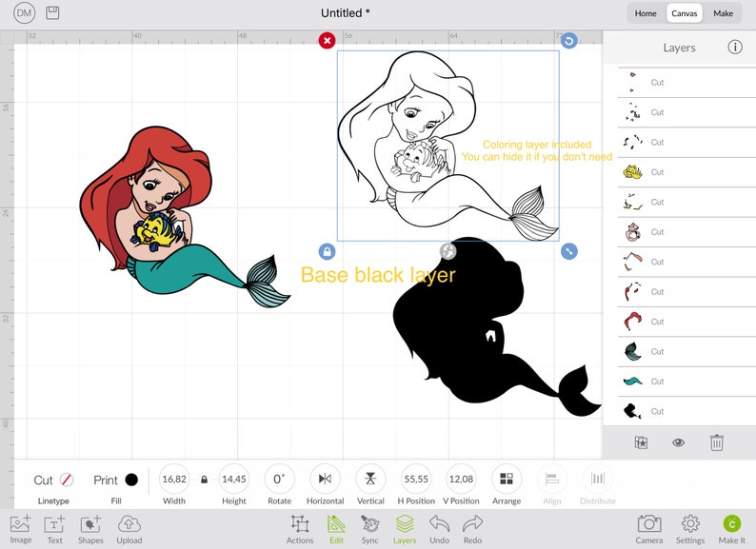
Task: Toggle the aspect lock handle on the selection
Action: click(x=327, y=251)
